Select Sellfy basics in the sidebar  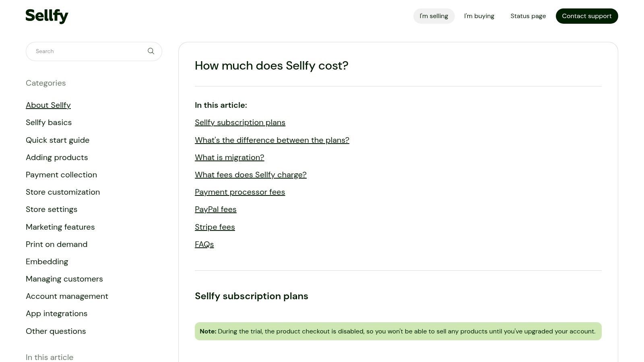coord(49,122)
